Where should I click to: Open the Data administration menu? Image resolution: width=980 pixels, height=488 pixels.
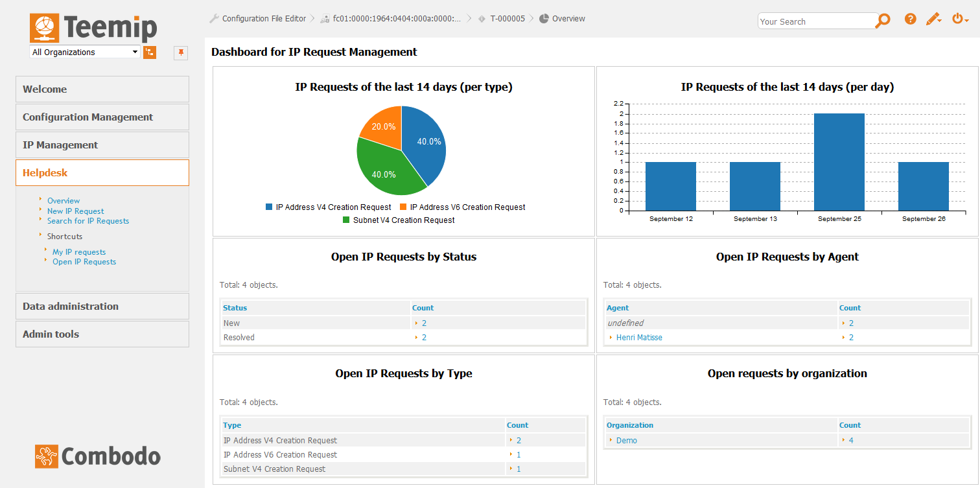click(x=102, y=307)
